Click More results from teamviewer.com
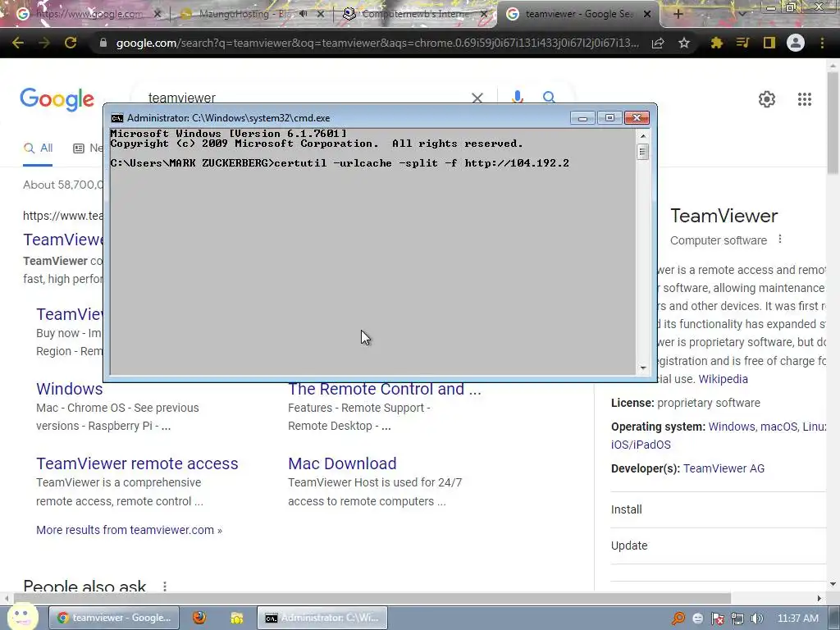 (129, 530)
